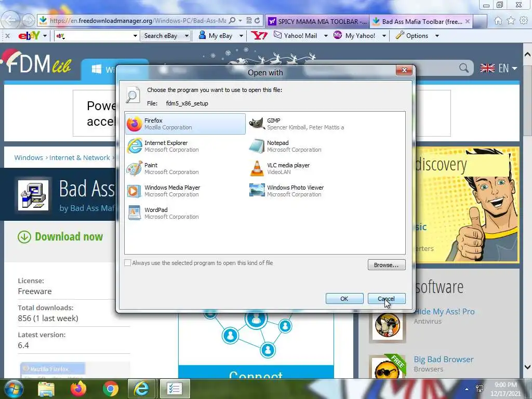Open the IE Home icon
Image resolution: width=532 pixels, height=399 pixels.
(x=498, y=21)
